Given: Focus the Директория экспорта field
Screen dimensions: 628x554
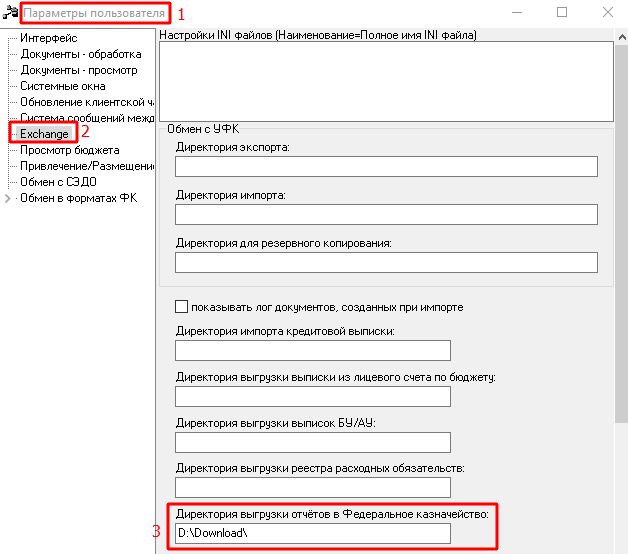Looking at the screenshot, I should [x=386, y=166].
